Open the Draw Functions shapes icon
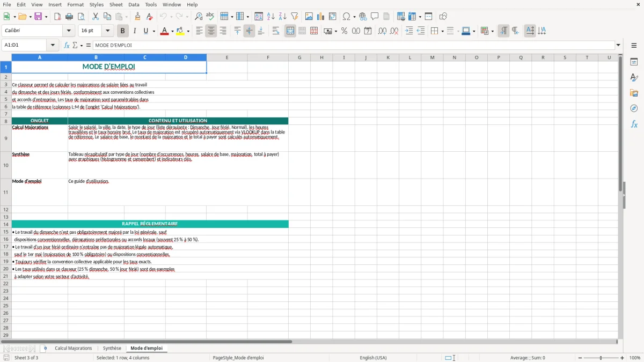The width and height of the screenshot is (644, 362). tap(443, 17)
